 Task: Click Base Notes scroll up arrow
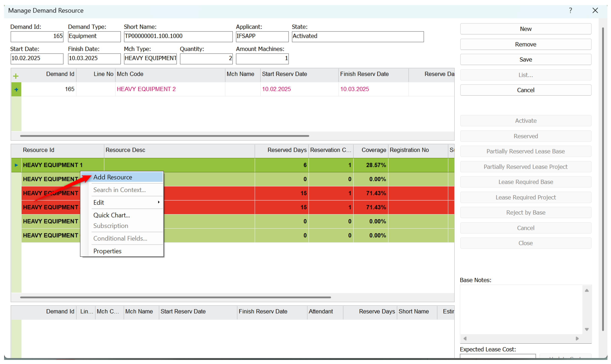coord(587,291)
